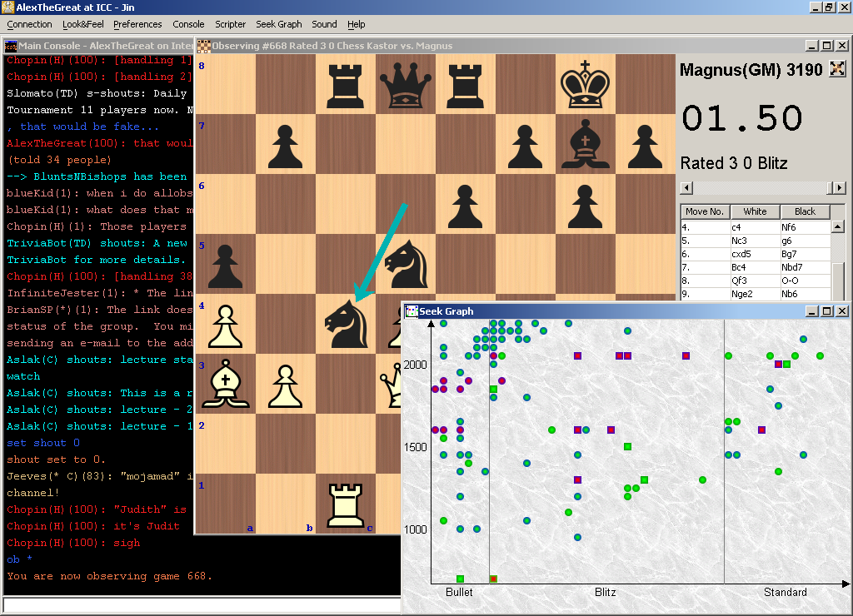
Task: Open the Look&Feel menu
Action: [83, 24]
